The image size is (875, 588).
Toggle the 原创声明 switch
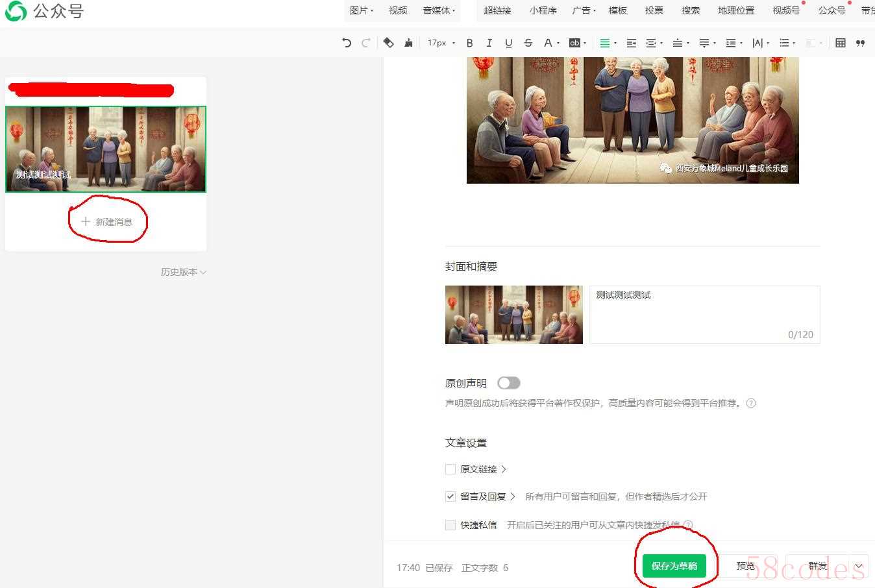tap(508, 384)
